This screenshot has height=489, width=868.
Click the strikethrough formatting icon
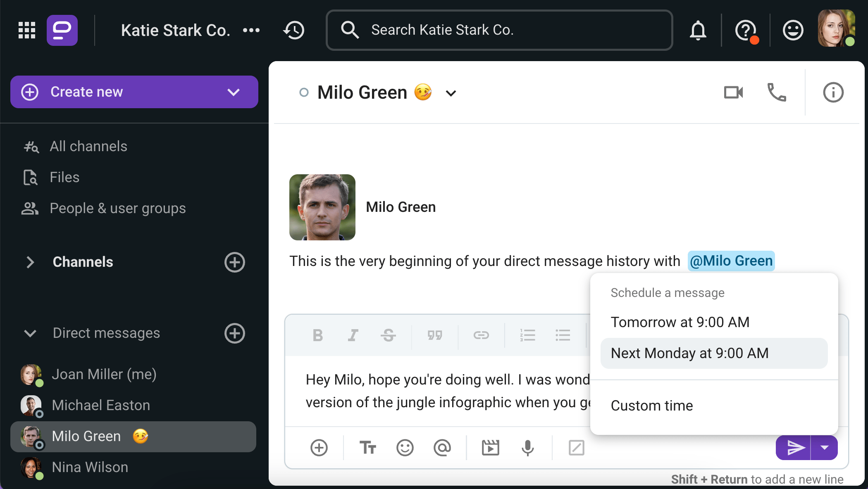coord(388,334)
